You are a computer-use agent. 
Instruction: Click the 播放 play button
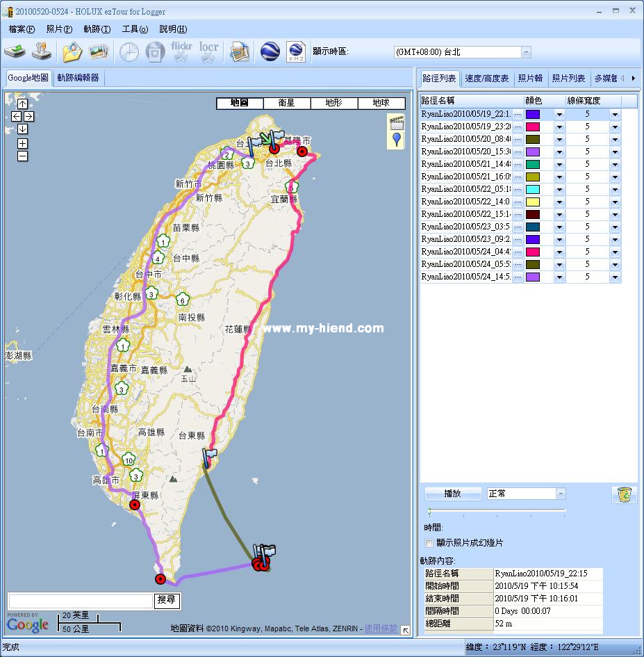[453, 494]
